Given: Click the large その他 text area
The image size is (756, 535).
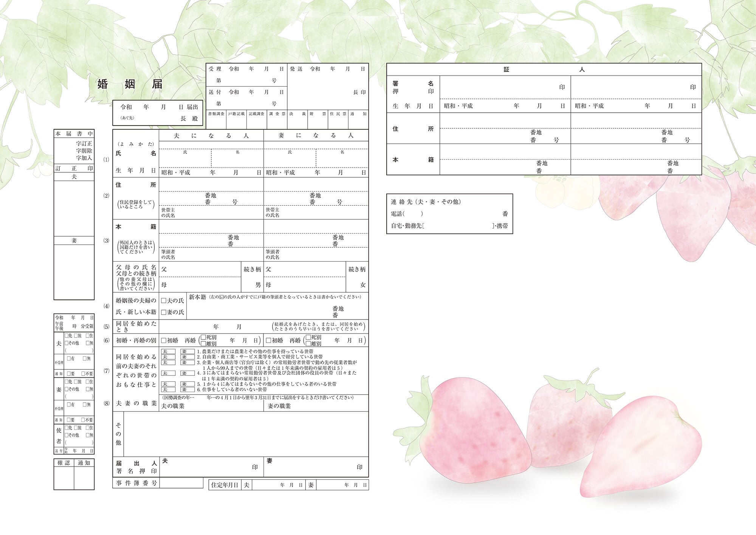Looking at the screenshot, I should (x=246, y=434).
